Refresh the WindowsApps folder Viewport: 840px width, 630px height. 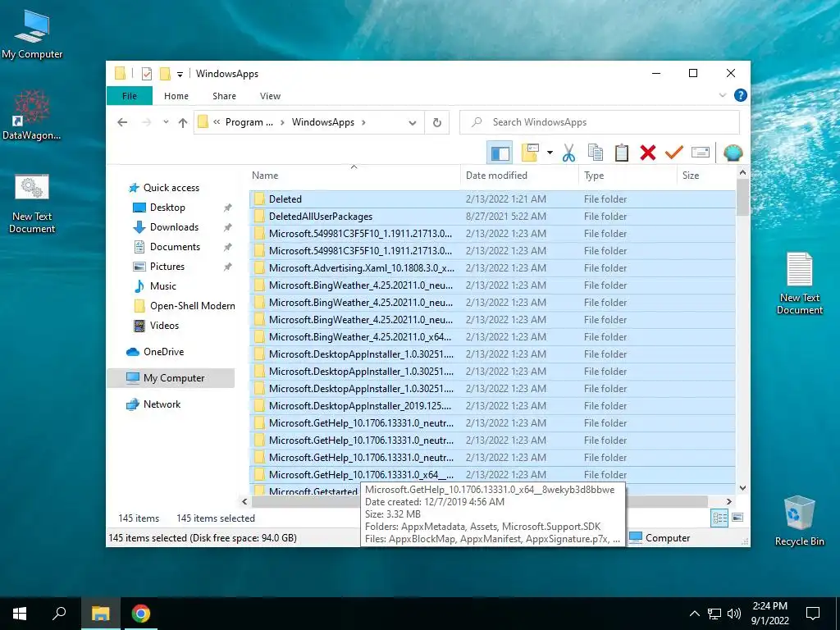[437, 123]
